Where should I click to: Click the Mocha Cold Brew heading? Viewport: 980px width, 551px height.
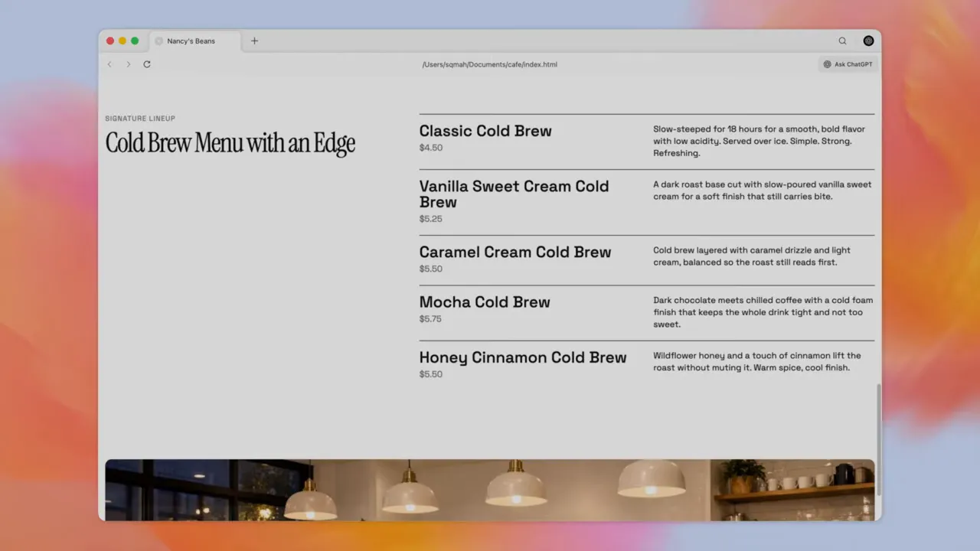(485, 302)
